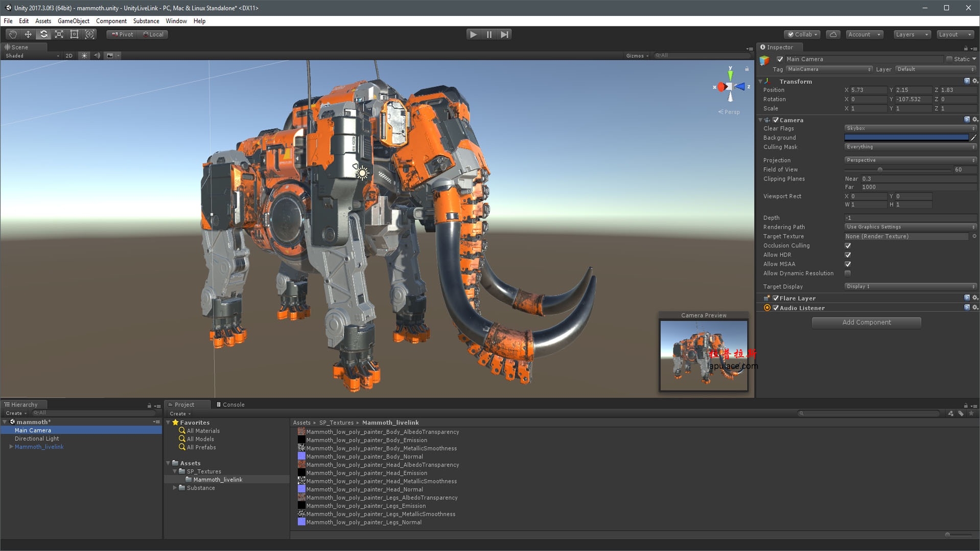Toggle Flare Layer enabled checkbox
The width and height of the screenshot is (980, 551).
pos(776,299)
